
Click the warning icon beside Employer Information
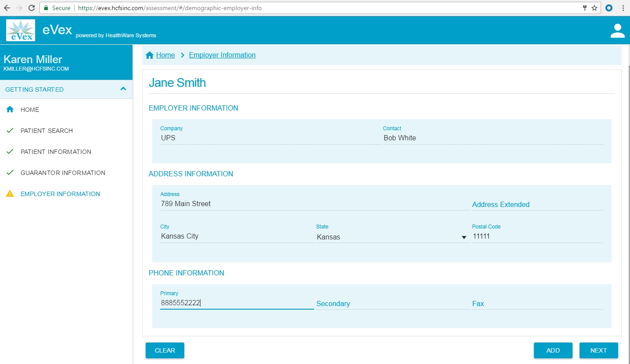[10, 194]
